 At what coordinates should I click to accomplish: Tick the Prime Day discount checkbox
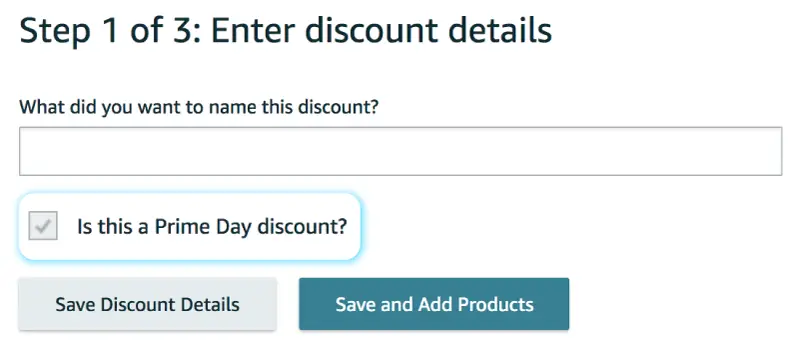coord(43,226)
